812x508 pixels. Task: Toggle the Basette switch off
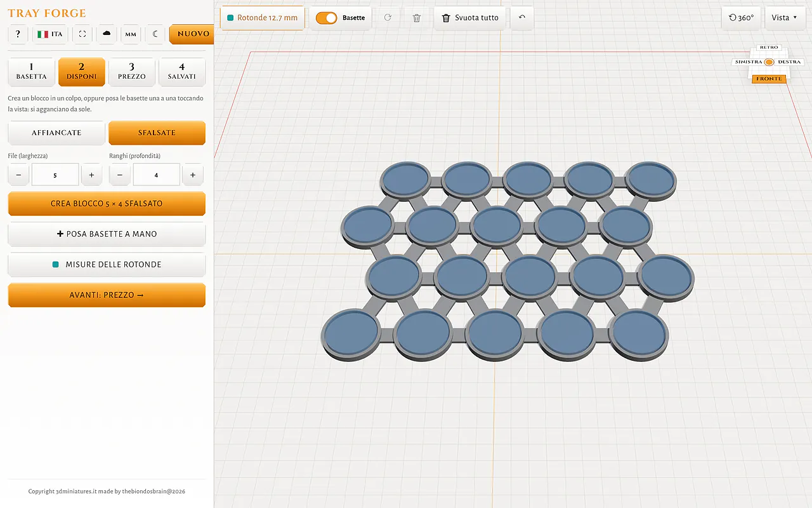tap(327, 18)
